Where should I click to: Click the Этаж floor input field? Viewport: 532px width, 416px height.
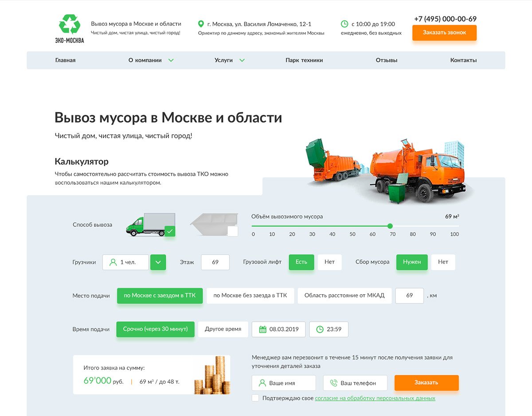tap(215, 262)
